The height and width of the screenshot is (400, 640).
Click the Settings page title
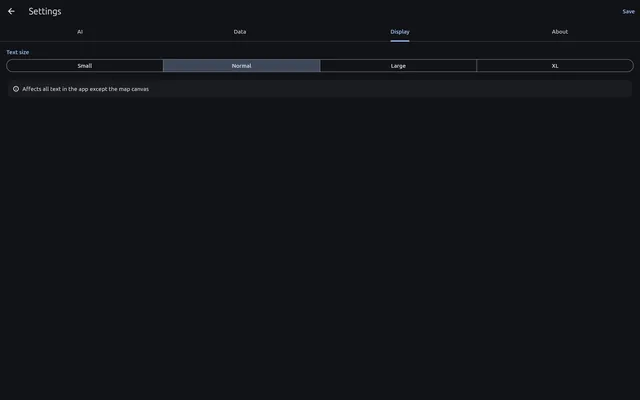point(45,11)
